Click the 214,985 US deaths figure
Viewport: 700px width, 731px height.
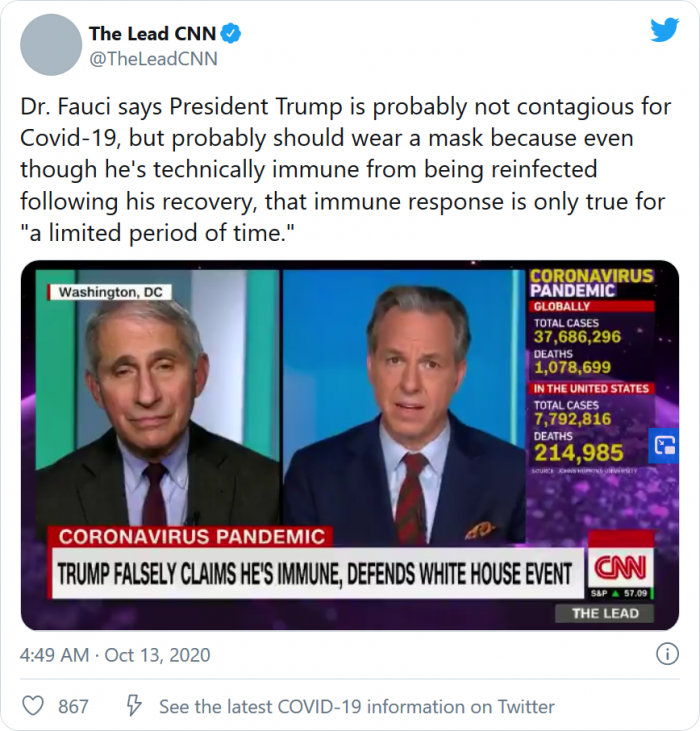(x=578, y=455)
